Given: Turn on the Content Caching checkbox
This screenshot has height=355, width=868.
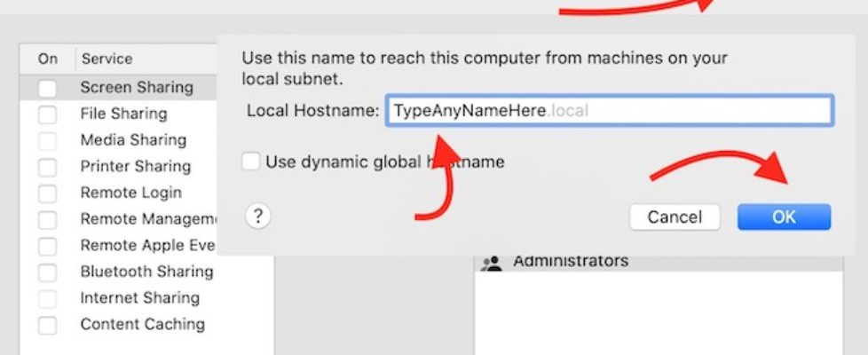Looking at the screenshot, I should click(x=47, y=326).
